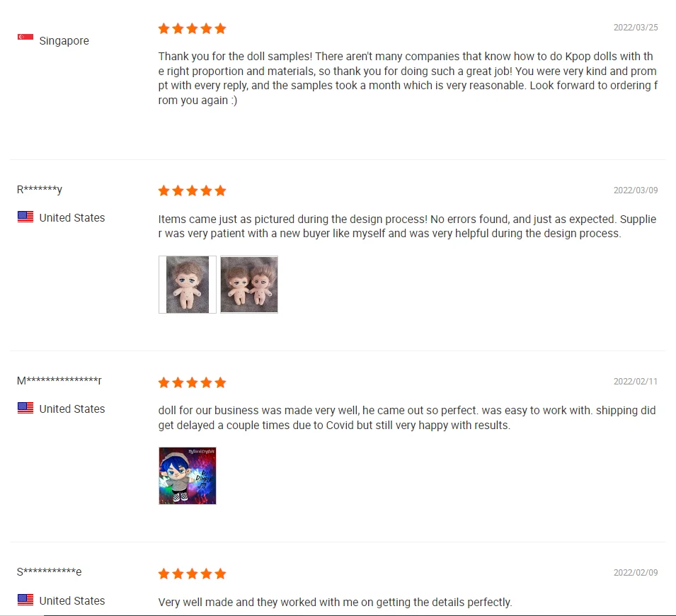Image resolution: width=676 pixels, height=616 pixels.
Task: Click the US flag beside reviewer M***************r
Action: click(25, 408)
